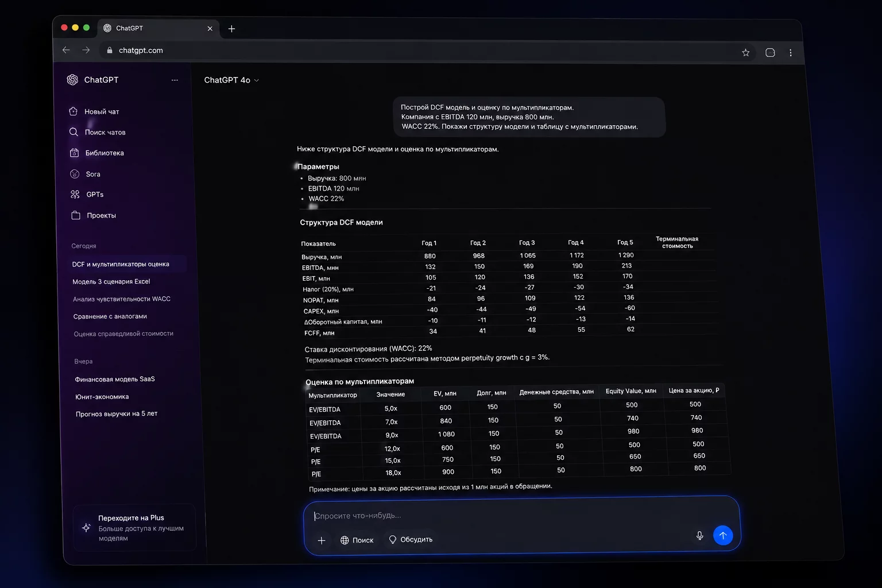
Task: Go back with browser back arrow
Action: (66, 51)
